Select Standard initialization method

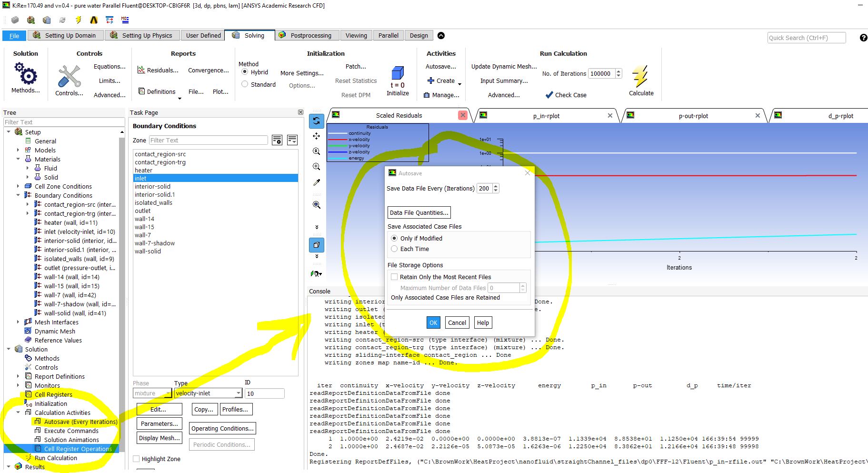(x=245, y=84)
